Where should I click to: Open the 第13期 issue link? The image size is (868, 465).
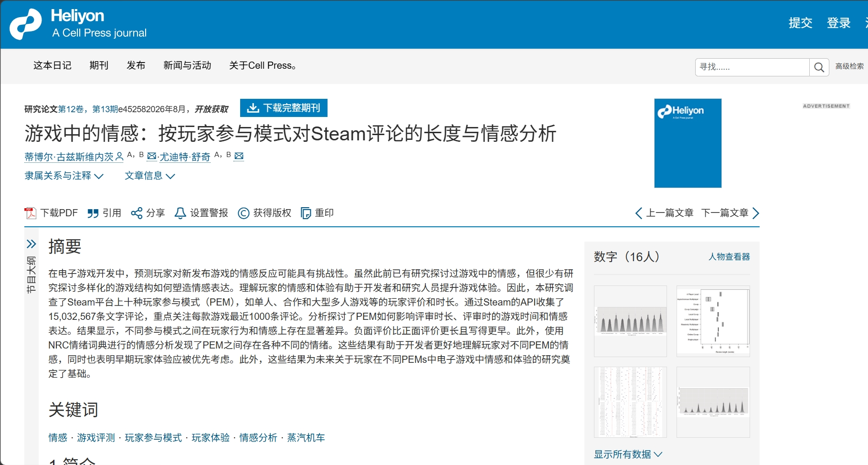105,109
